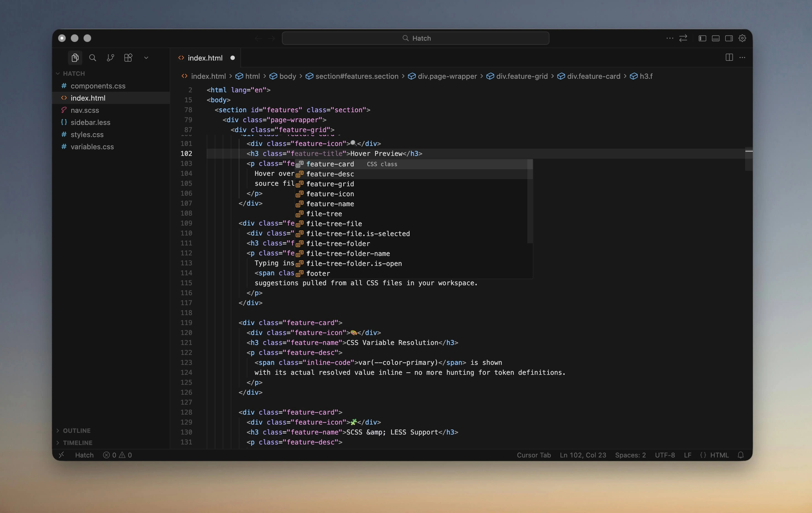Toggle the secondary sidebar visibility

pos(729,38)
